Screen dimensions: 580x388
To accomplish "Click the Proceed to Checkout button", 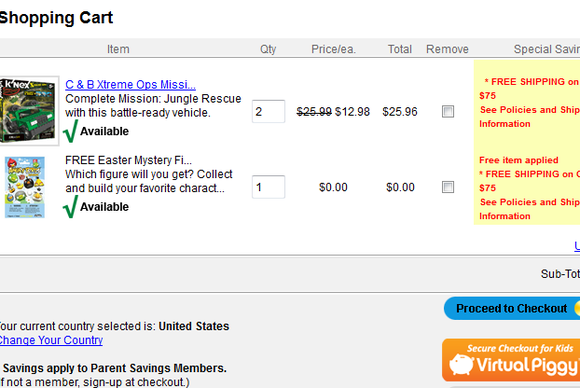I will click(x=512, y=308).
